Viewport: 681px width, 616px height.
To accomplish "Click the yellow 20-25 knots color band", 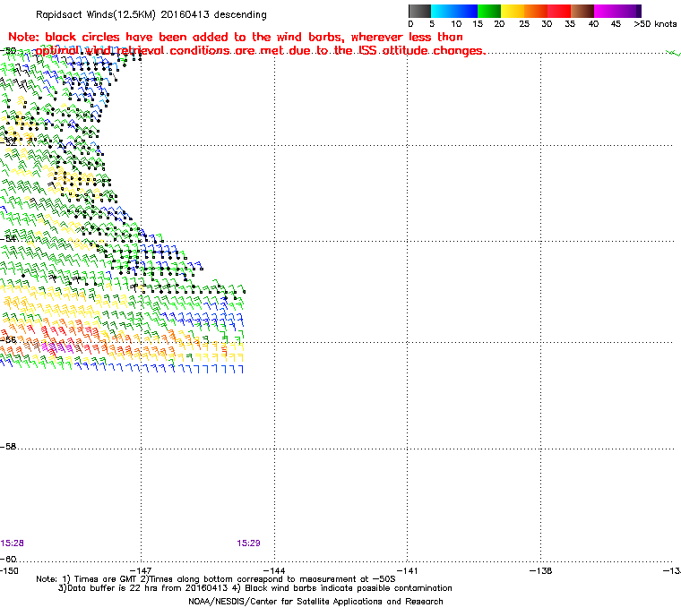I will 513,12.
